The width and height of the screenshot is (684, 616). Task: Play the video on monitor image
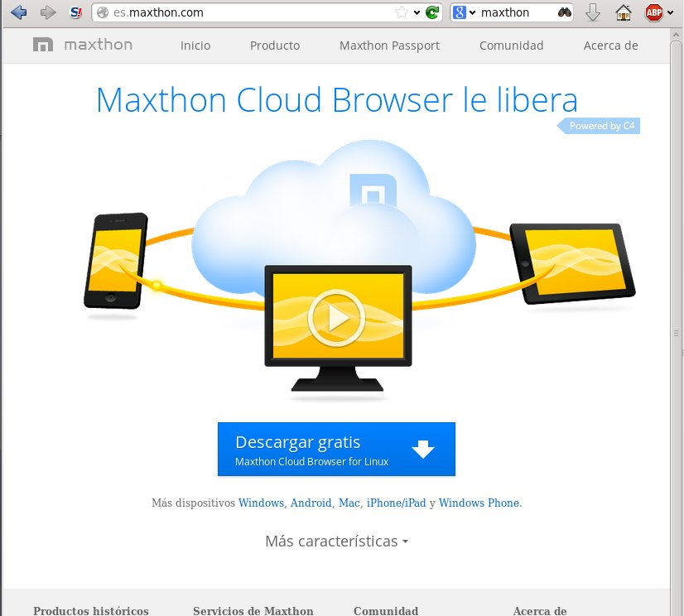point(336,318)
